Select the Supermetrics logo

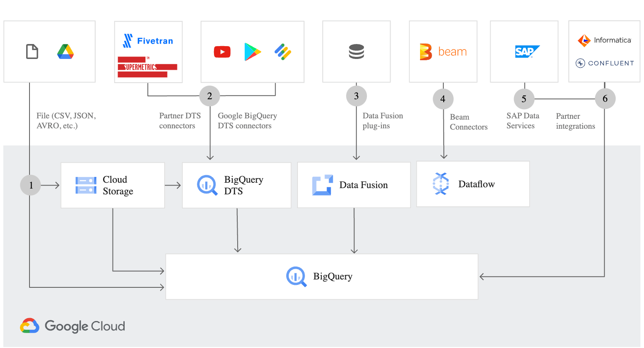pyautogui.click(x=147, y=67)
